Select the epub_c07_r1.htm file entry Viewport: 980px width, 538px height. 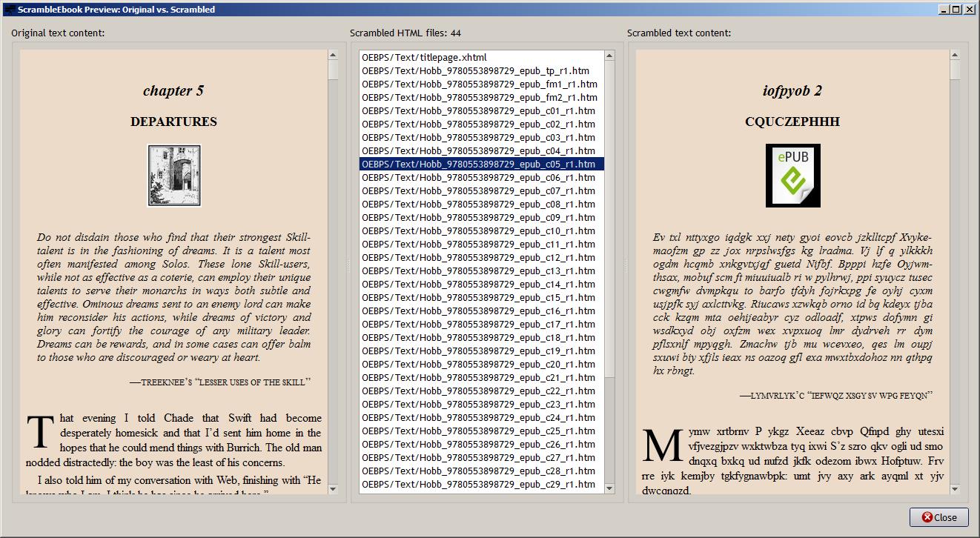[x=482, y=190]
